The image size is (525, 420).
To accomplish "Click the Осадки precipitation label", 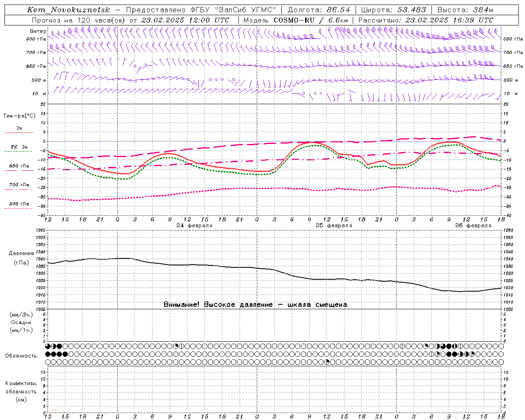I will click(x=21, y=322).
